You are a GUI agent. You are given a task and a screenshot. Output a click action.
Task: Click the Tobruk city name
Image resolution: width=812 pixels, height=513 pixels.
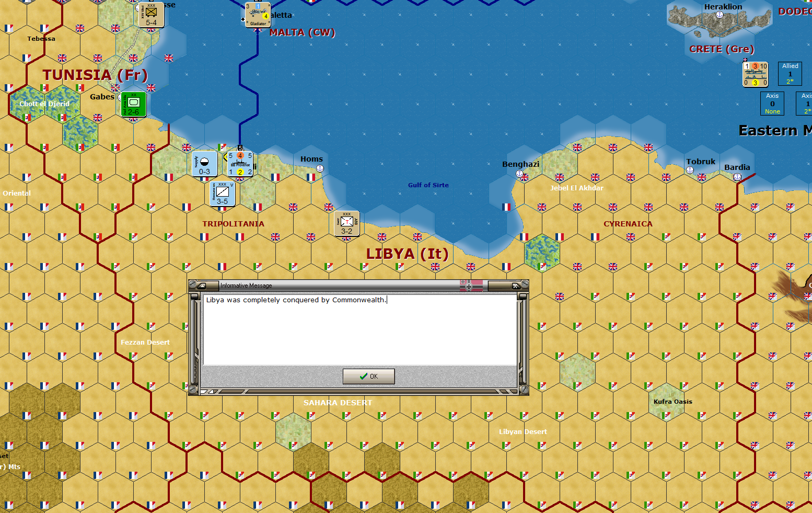[x=701, y=162]
